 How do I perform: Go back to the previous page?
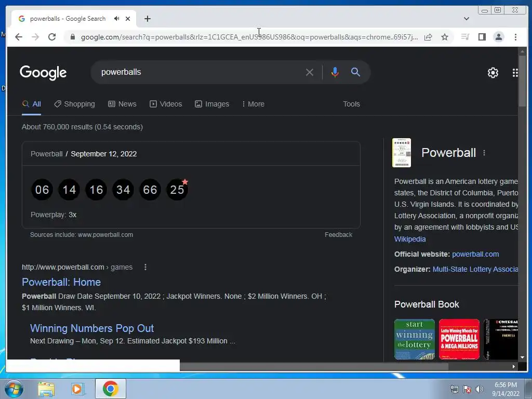pos(19,37)
